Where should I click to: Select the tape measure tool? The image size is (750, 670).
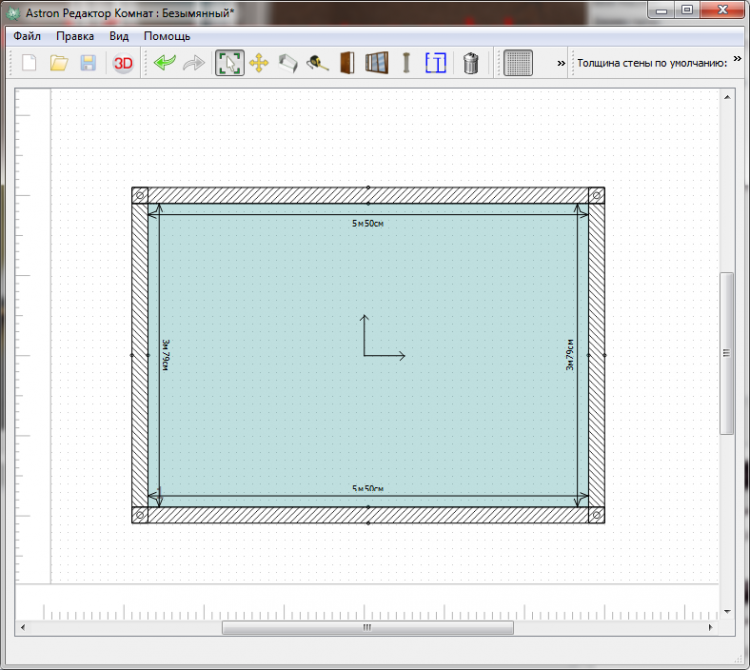pos(318,63)
